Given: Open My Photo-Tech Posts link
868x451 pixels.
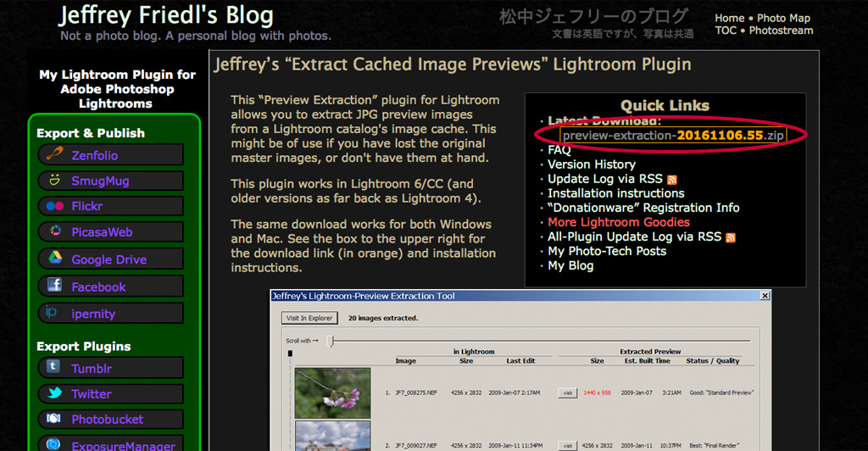Looking at the screenshot, I should pos(607,251).
